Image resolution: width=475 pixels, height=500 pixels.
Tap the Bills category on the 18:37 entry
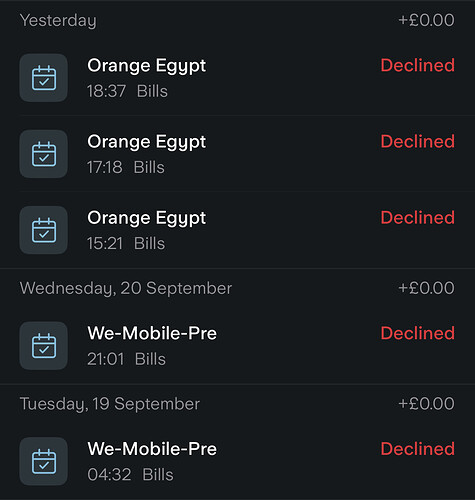[152, 91]
